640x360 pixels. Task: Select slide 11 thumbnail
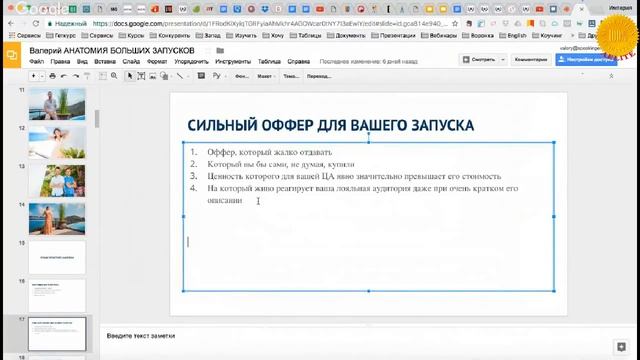57,104
